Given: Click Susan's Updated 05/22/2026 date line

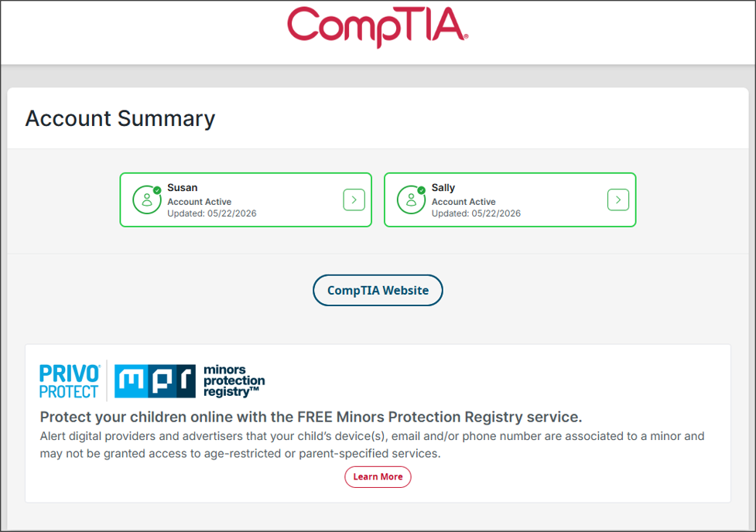Looking at the screenshot, I should pos(212,213).
